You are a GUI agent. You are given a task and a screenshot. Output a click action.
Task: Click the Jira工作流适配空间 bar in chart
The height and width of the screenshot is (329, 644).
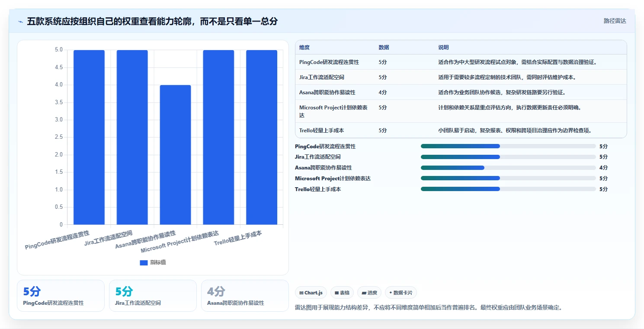[132, 137]
